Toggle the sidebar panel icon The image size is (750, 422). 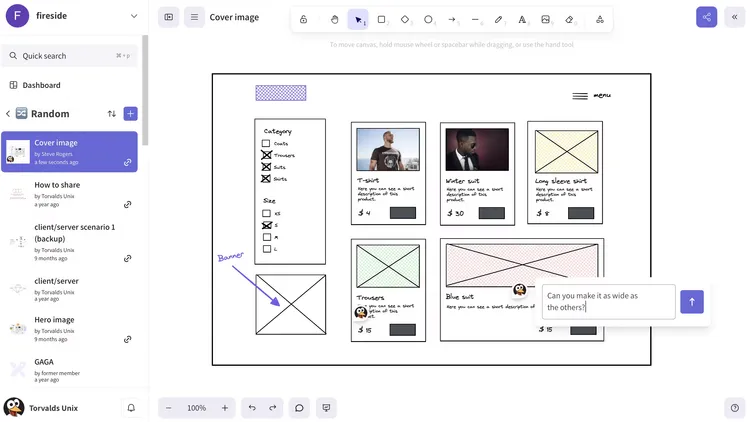168,17
